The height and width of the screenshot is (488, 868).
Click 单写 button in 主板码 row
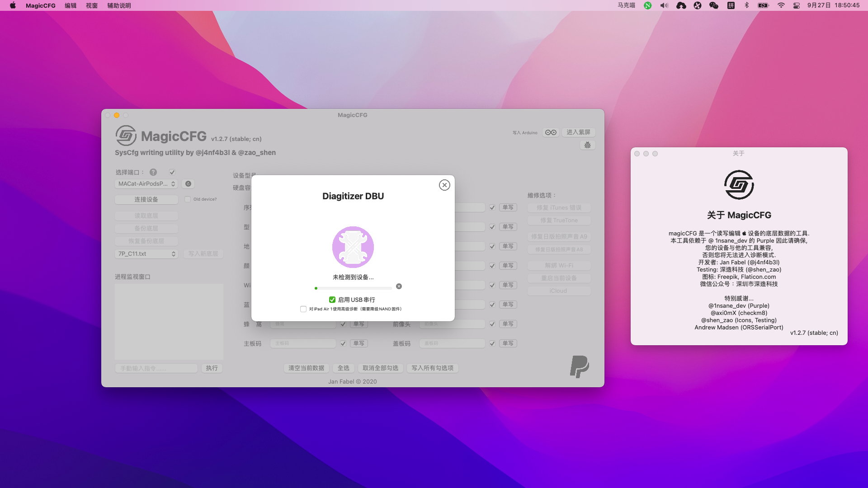[x=359, y=343]
